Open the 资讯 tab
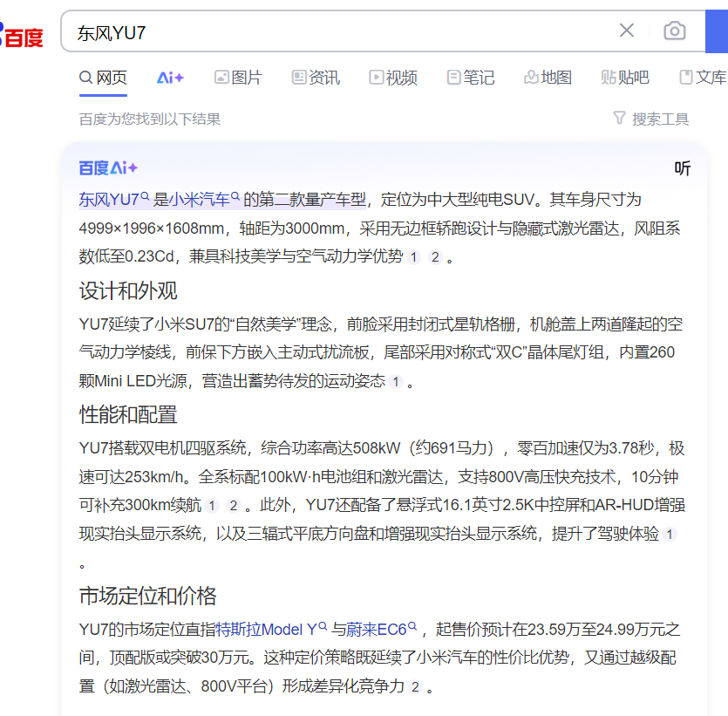 (316, 78)
